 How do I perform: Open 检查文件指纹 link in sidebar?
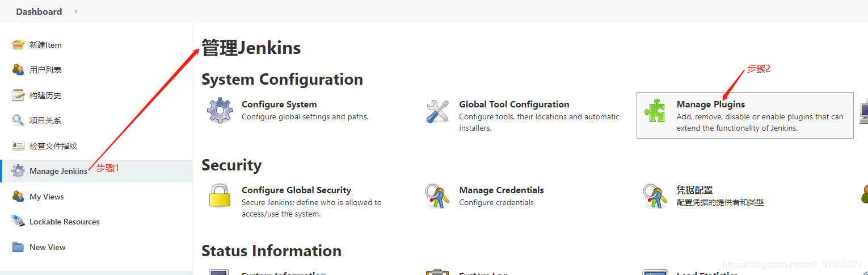click(x=53, y=146)
